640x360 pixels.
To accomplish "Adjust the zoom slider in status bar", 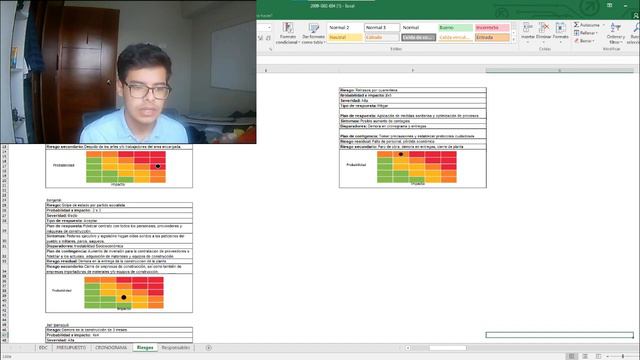I will click(x=623, y=356).
